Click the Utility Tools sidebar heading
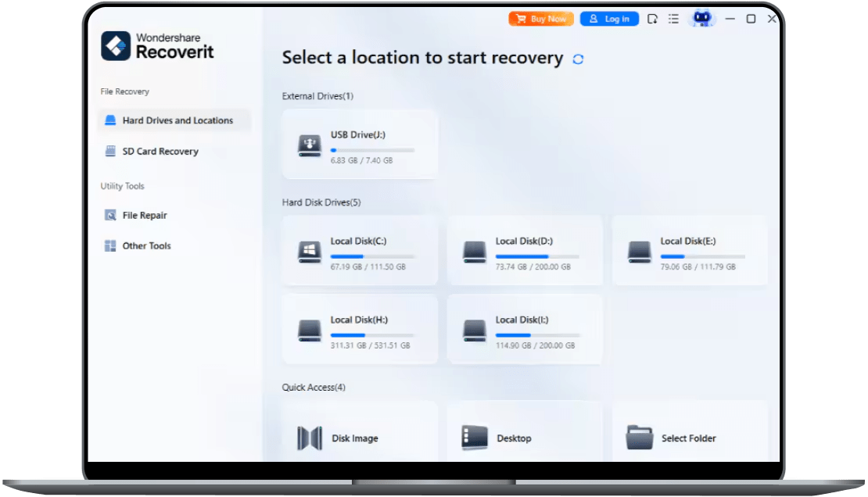This screenshot has width=868, height=497. pyautogui.click(x=122, y=186)
